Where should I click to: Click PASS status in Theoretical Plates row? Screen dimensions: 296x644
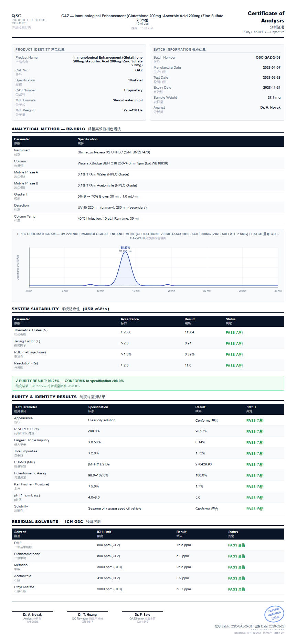[x=234, y=333]
